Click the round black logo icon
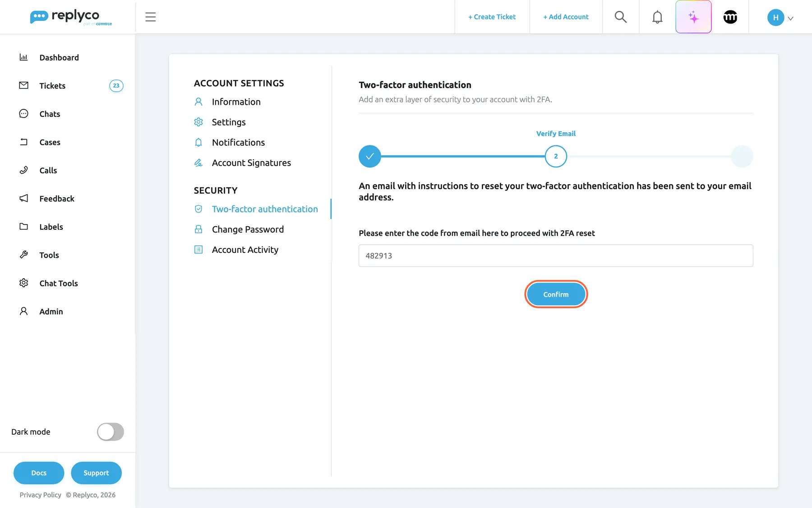 730,17
